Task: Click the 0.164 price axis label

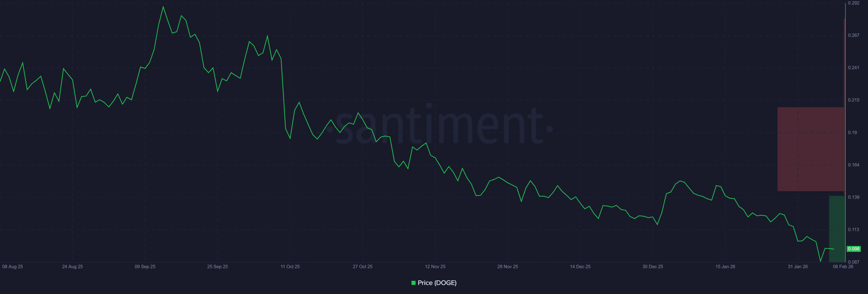Action: point(853,165)
